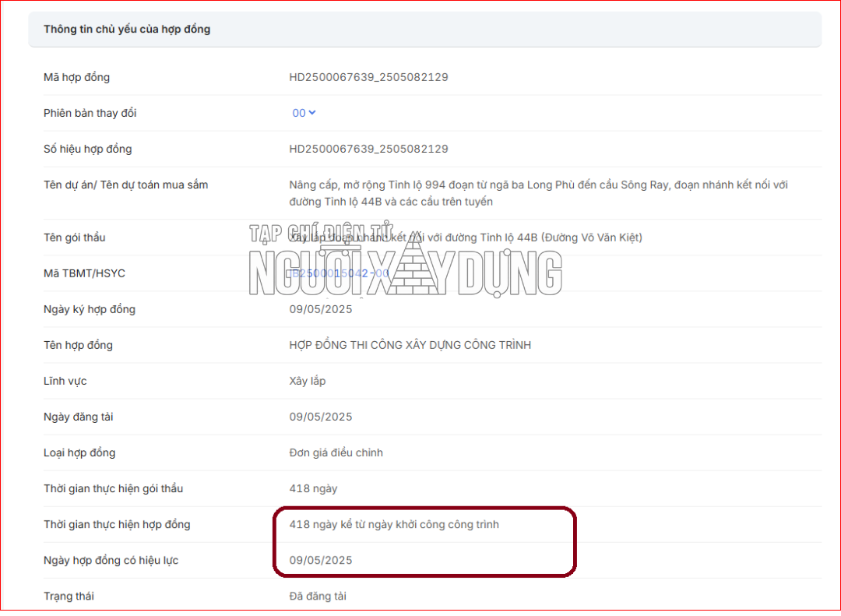Click the project name starting with Nâng cấp, mở rộng
The width and height of the screenshot is (841, 616).
(x=539, y=193)
